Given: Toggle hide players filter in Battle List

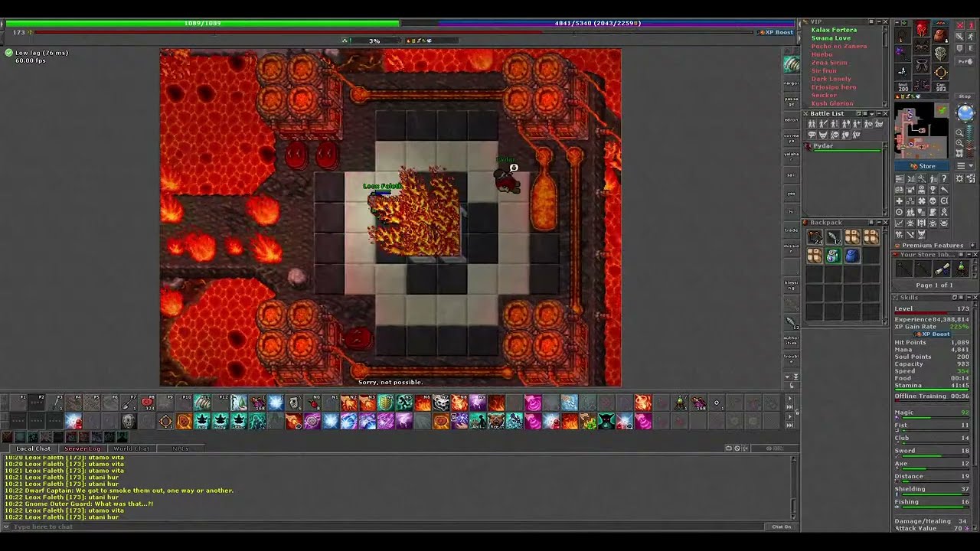Looking at the screenshot, I should tap(812, 123).
